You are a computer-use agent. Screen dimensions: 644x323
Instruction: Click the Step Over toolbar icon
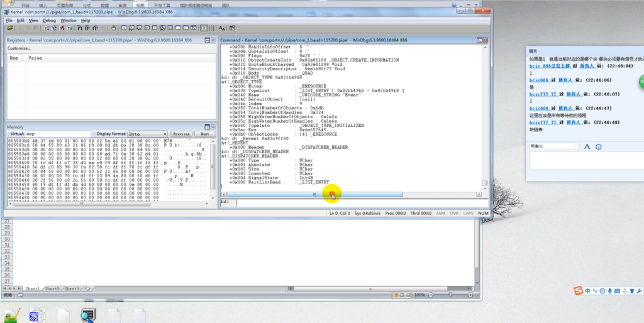[x=87, y=28]
